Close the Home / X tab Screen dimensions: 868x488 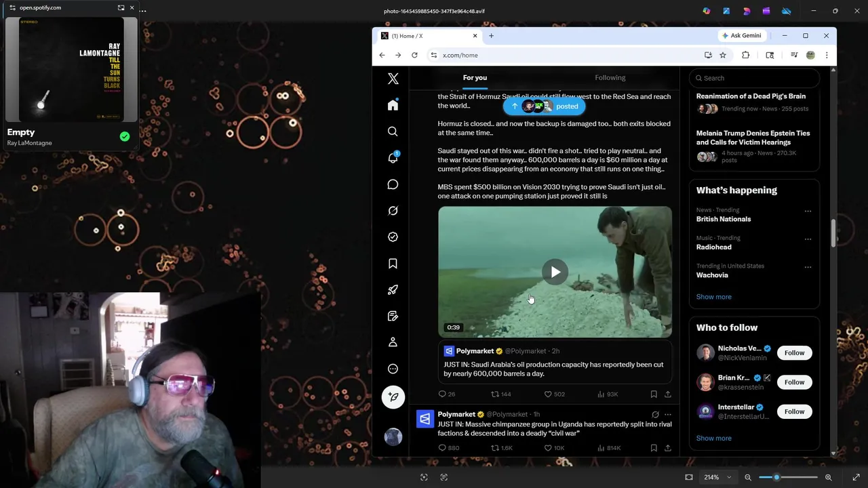pos(475,36)
